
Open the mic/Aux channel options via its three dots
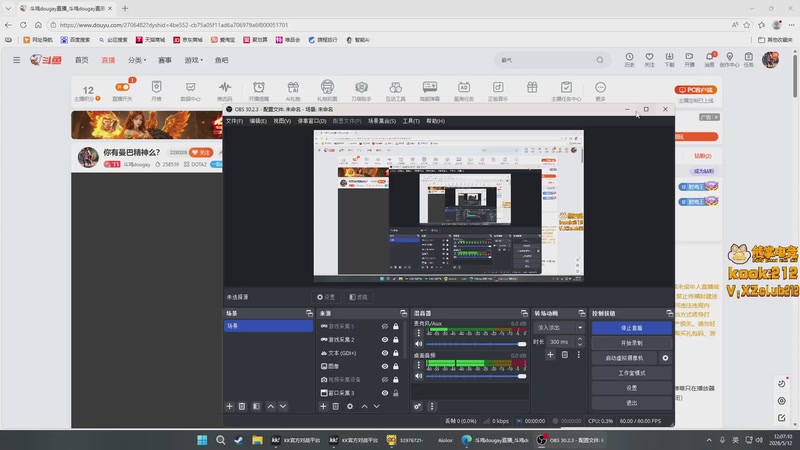tap(419, 333)
